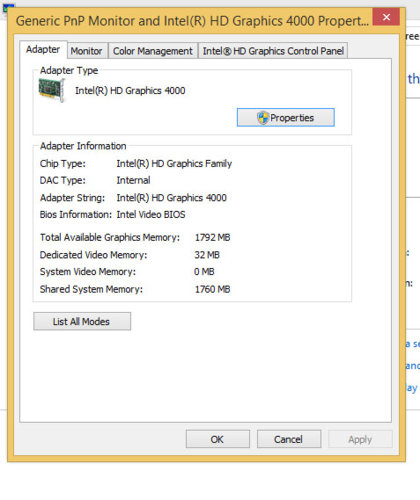Image resolution: width=420 pixels, height=500 pixels.
Task: Click the 1792 MB total graphics memory value
Action: 213,237
